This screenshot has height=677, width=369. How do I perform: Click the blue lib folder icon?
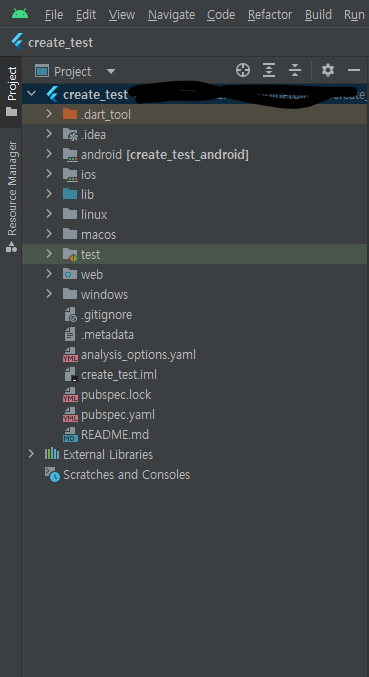pyautogui.click(x=69, y=194)
